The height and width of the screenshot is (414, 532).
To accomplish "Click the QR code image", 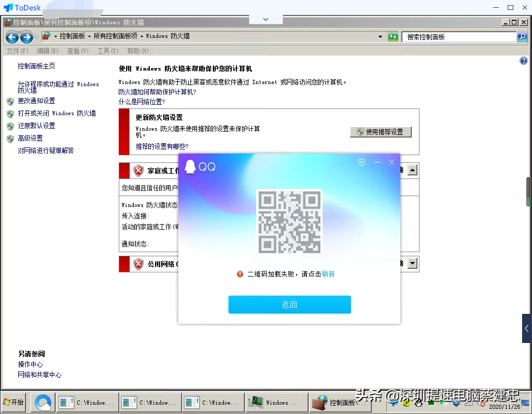I will 290,222.
